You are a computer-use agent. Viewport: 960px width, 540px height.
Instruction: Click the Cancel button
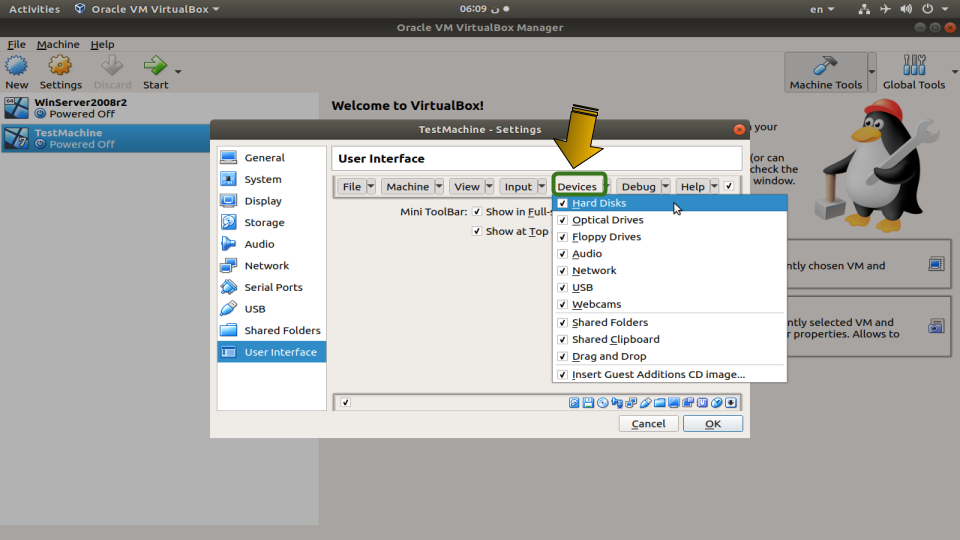pos(648,424)
